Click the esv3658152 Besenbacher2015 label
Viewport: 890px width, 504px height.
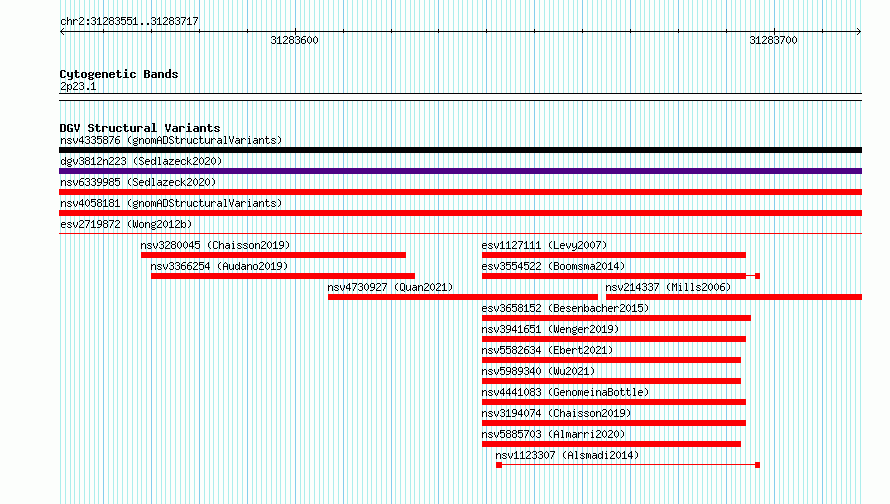565,308
